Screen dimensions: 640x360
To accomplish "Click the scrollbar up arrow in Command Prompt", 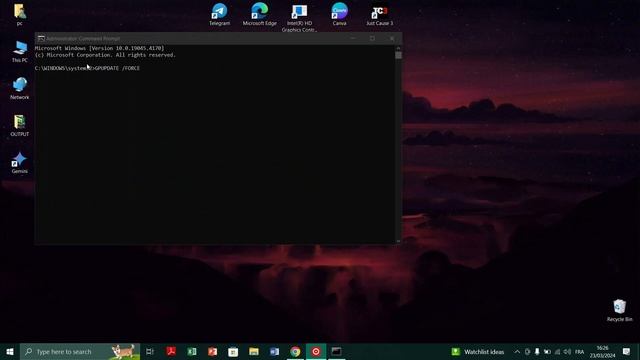I will [398, 47].
